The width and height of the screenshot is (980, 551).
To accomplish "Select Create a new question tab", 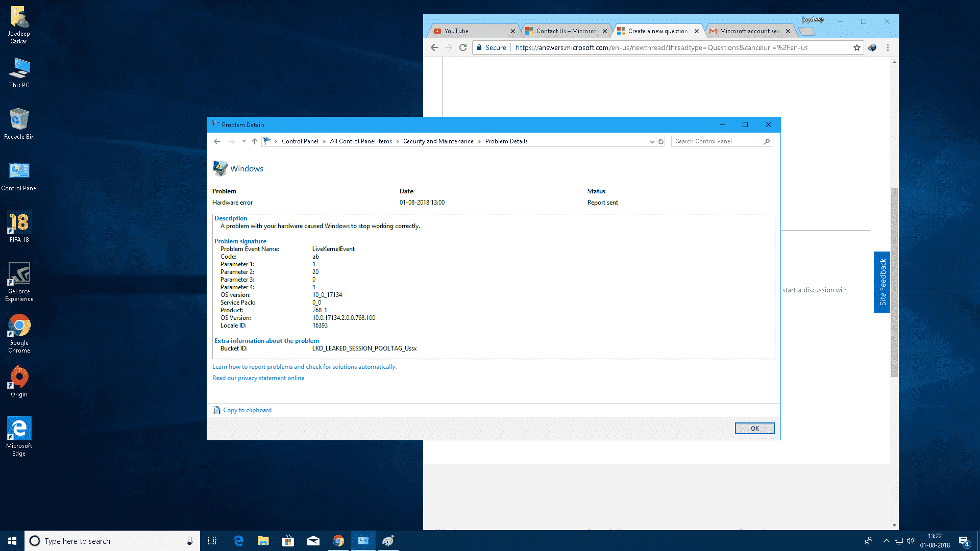I will (x=657, y=31).
